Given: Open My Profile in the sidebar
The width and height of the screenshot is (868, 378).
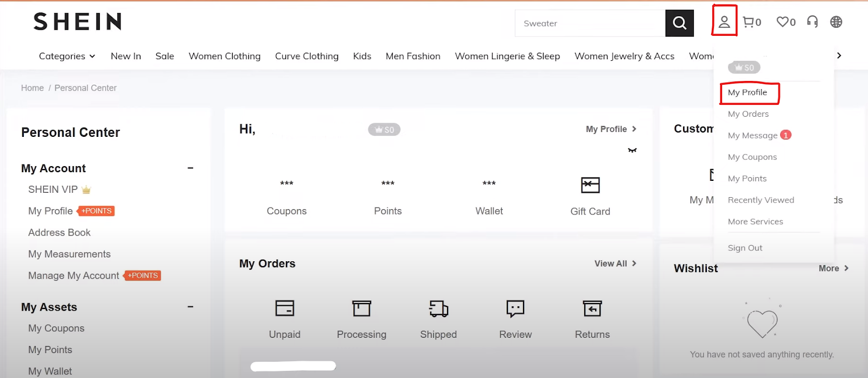Looking at the screenshot, I should point(50,211).
